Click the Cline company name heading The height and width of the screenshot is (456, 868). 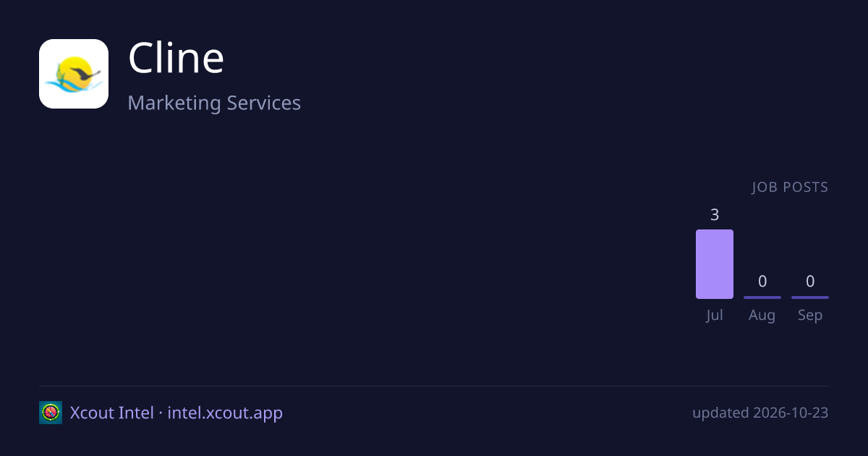coord(176,58)
